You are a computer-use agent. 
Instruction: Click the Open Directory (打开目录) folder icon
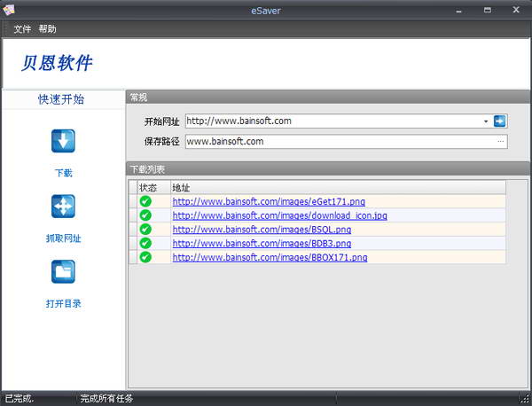(63, 271)
